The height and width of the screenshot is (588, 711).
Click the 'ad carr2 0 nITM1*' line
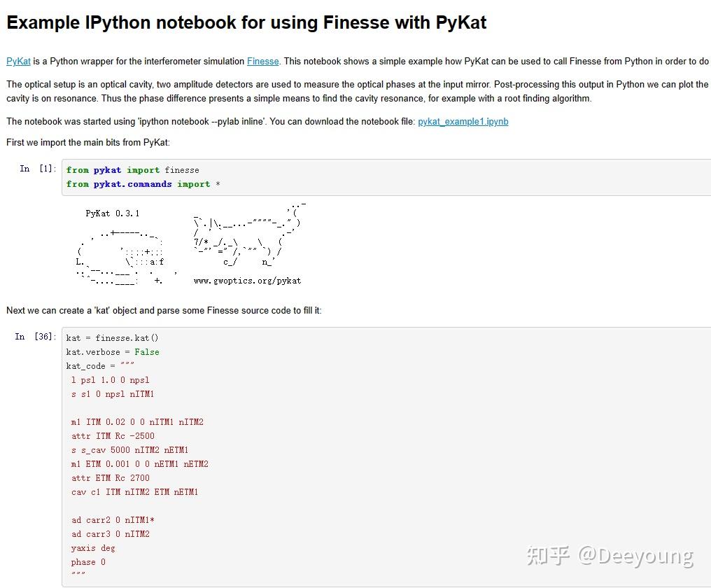[113, 520]
